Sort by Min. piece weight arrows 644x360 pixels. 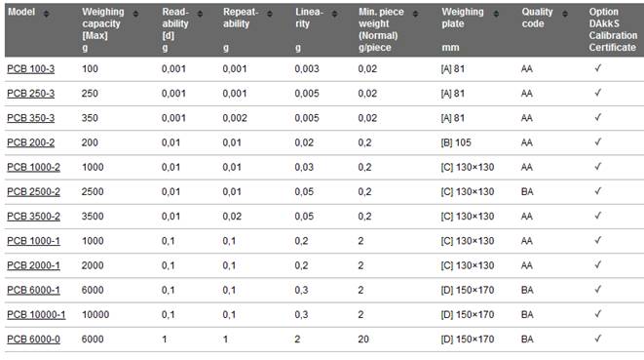tap(415, 14)
